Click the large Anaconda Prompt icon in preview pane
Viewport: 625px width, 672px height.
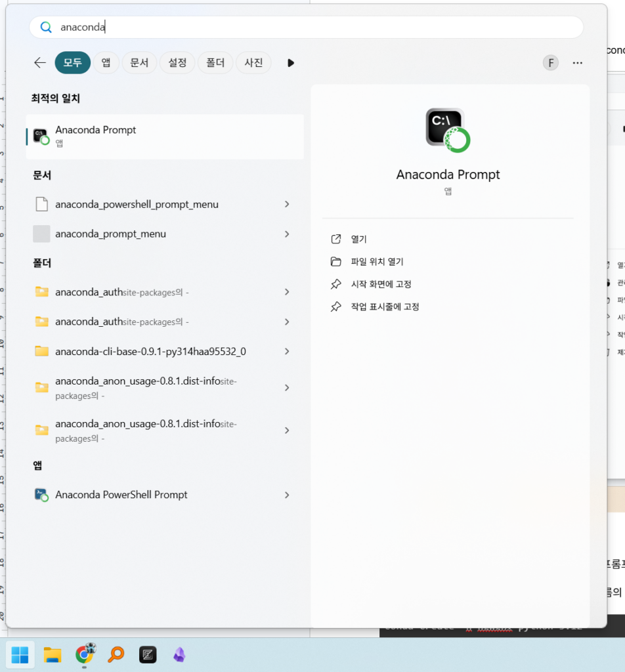click(448, 131)
